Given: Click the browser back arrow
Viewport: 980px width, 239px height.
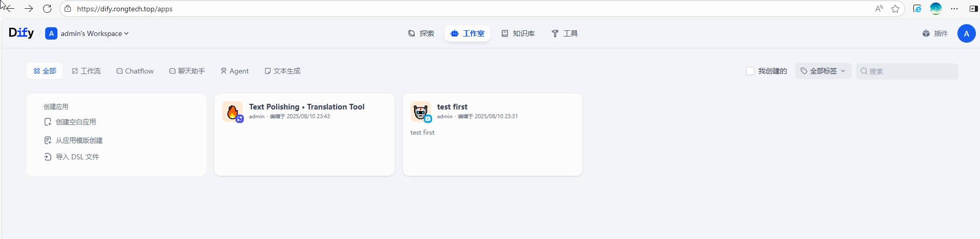Looking at the screenshot, I should (10, 9).
